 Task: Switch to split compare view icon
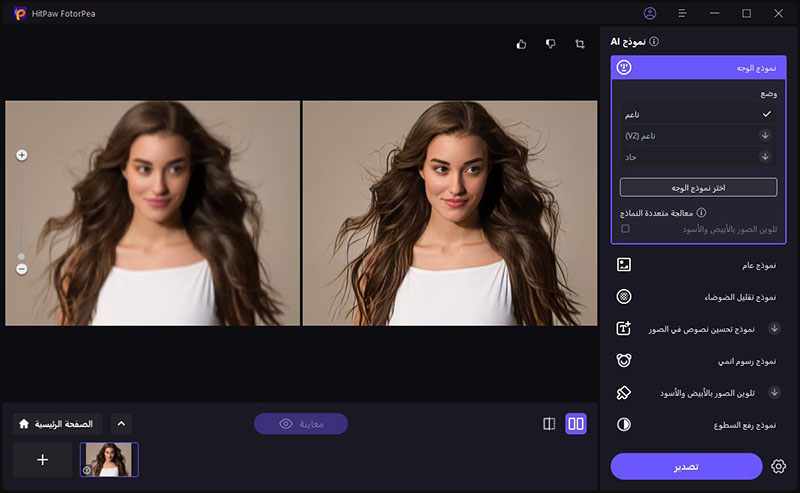[549, 424]
